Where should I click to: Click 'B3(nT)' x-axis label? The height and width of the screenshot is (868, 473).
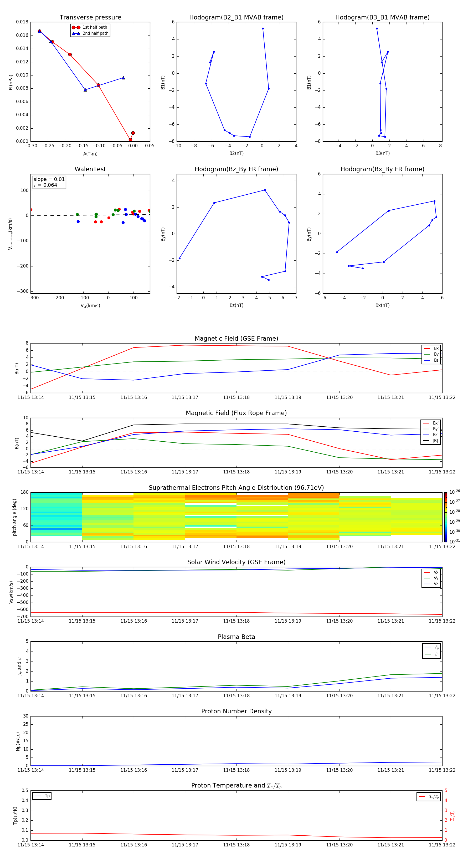382,153
